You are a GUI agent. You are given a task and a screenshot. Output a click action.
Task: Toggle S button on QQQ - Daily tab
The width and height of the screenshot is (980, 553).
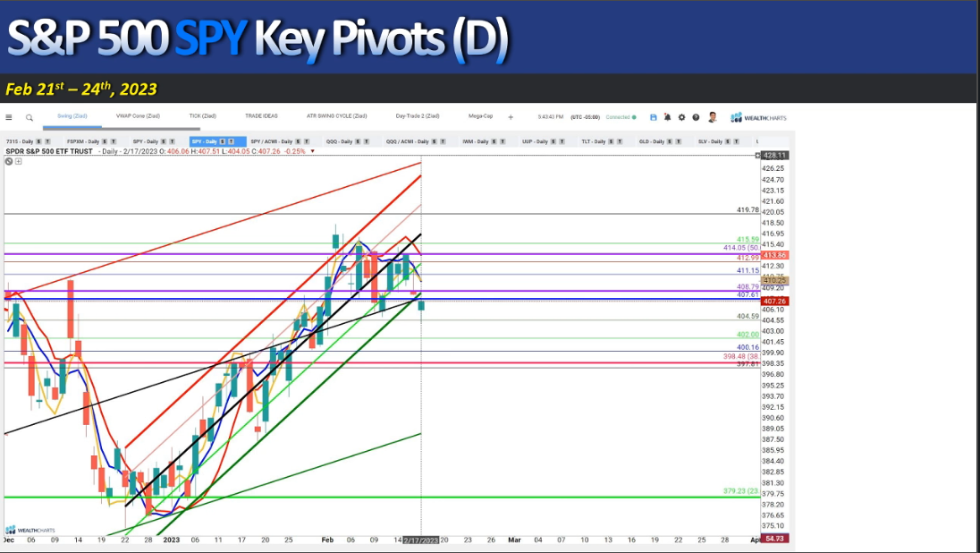(358, 142)
